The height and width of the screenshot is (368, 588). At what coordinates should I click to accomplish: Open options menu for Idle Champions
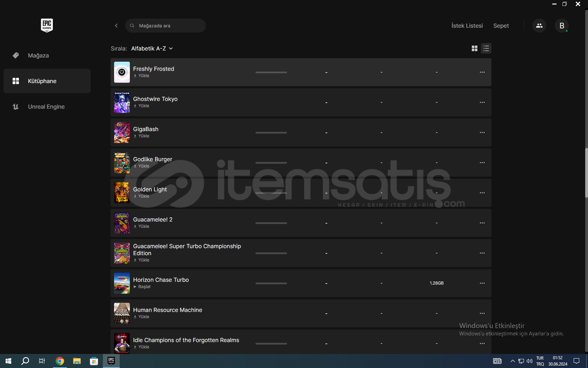[482, 343]
